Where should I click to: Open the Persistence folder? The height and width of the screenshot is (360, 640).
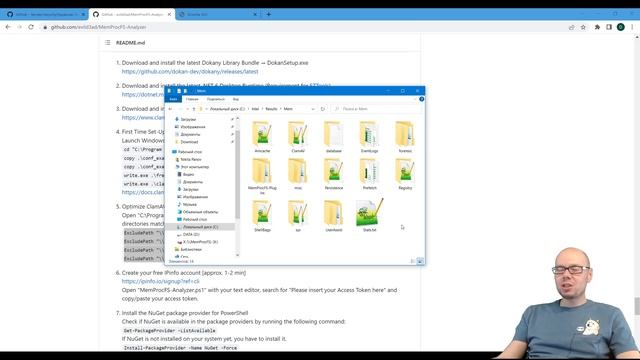[333, 174]
